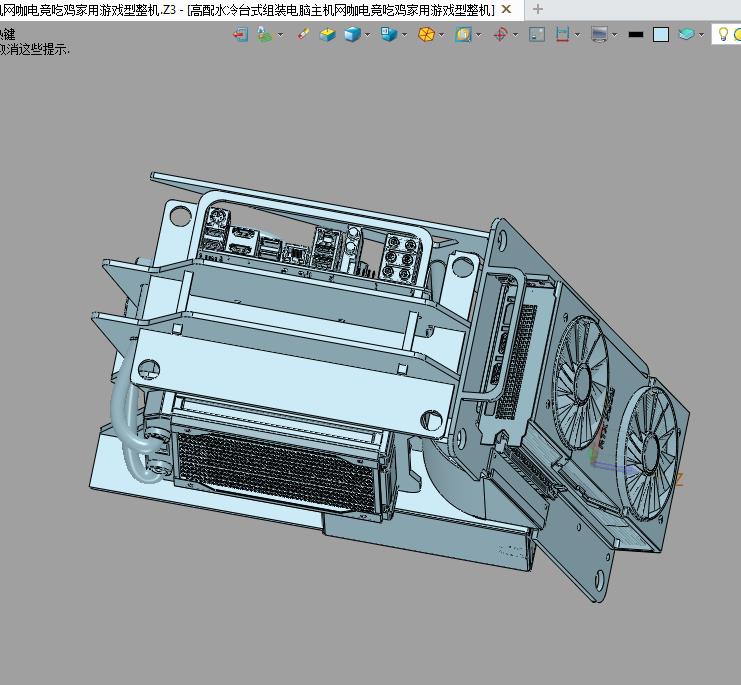Open dropdown arrow beside the blue cube icon
This screenshot has width=741, height=685.
[368, 34]
